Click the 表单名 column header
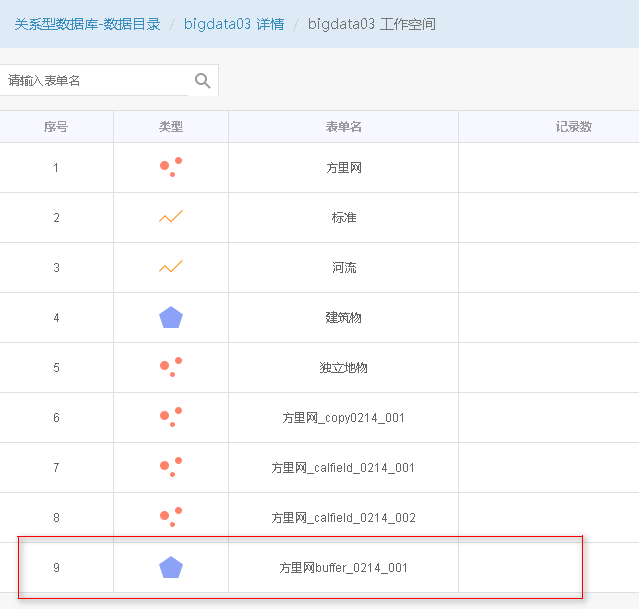Viewport: 639px width, 609px height. 344,127
